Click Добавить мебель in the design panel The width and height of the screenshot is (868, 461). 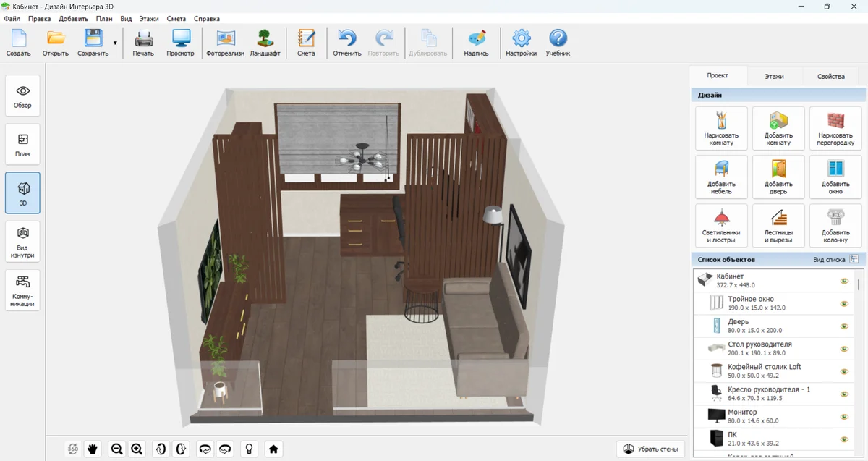[721, 177]
